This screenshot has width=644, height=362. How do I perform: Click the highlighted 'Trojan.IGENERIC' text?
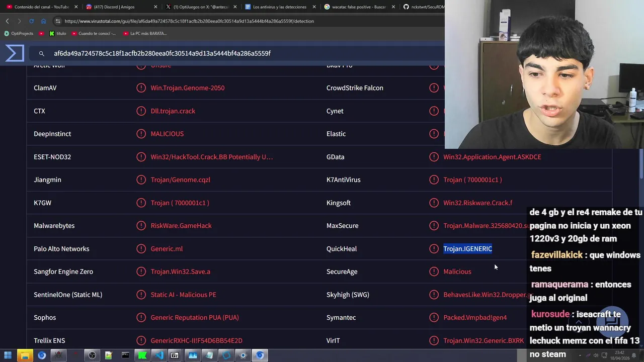467,249
